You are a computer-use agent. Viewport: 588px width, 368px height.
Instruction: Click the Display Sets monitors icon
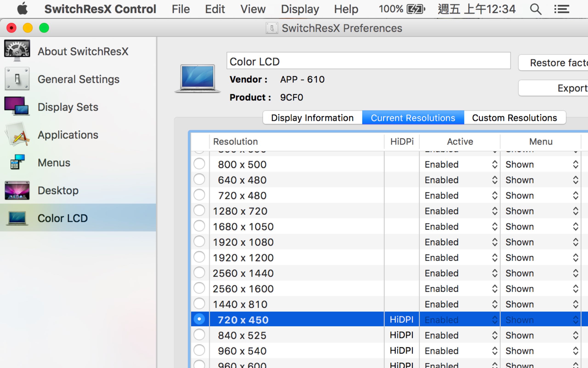(x=17, y=106)
